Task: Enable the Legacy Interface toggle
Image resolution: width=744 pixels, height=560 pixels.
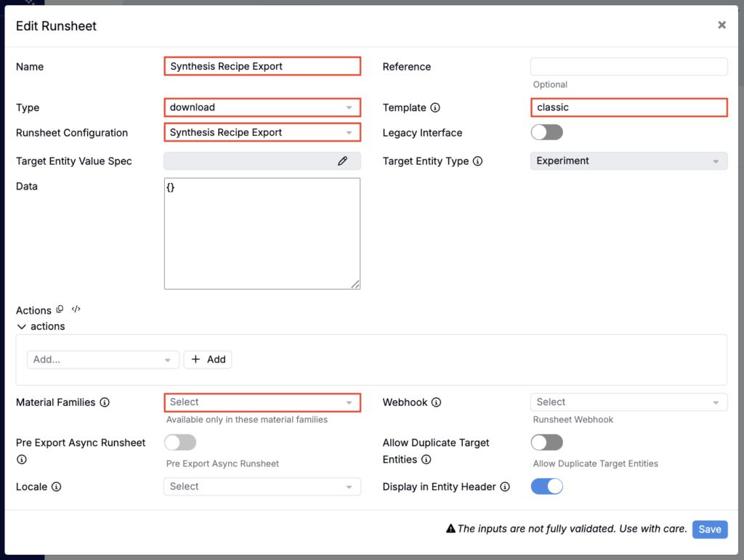Action: point(546,132)
